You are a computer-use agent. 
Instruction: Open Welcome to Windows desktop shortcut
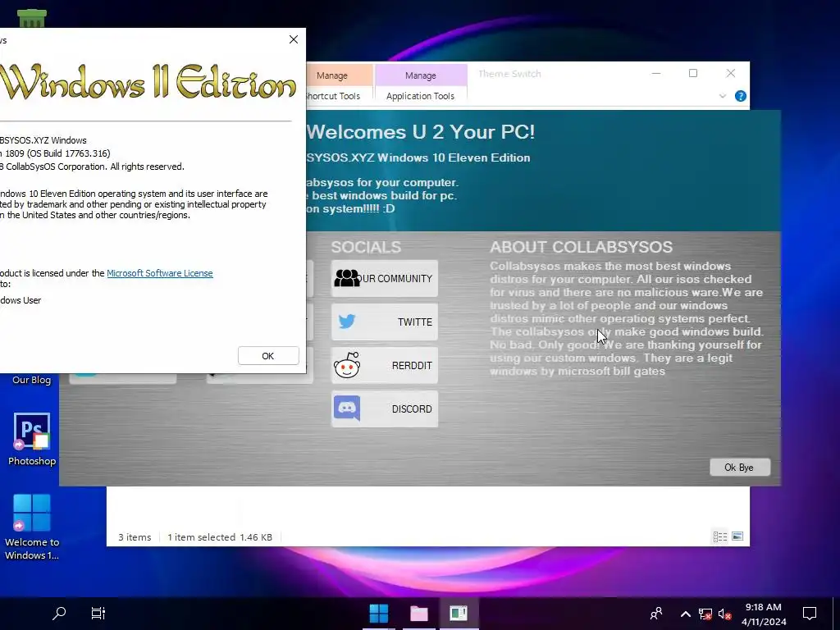pos(32,527)
